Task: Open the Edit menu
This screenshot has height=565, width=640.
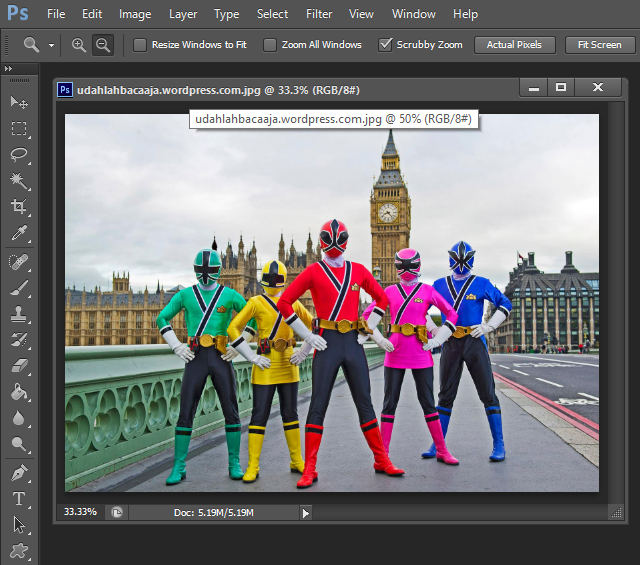Action: 92,14
